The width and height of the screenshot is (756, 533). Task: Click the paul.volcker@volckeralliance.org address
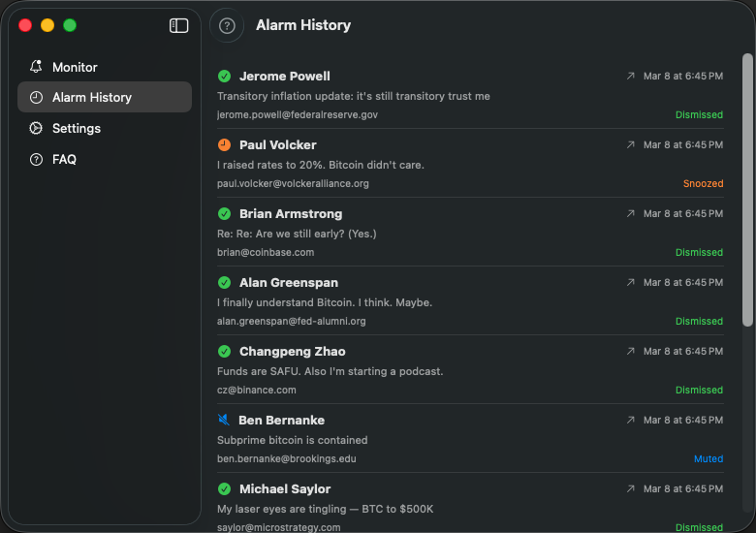click(x=293, y=183)
